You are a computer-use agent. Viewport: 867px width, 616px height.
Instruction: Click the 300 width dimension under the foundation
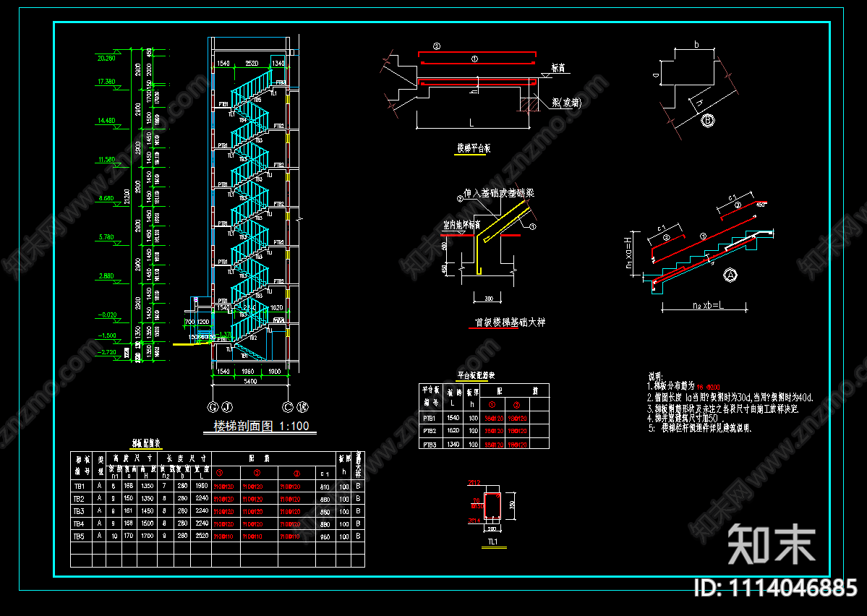pos(489,299)
